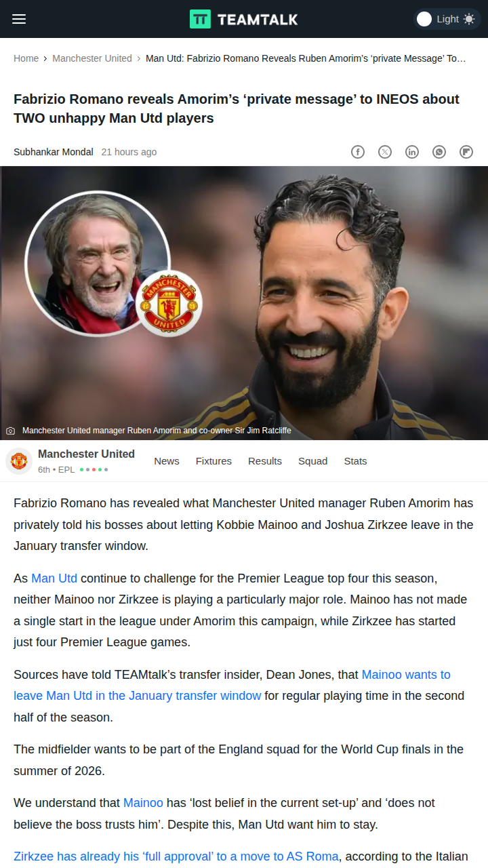Viewport: 488px width, 868px height.
Task: Open the hamburger menu
Action: (x=19, y=19)
